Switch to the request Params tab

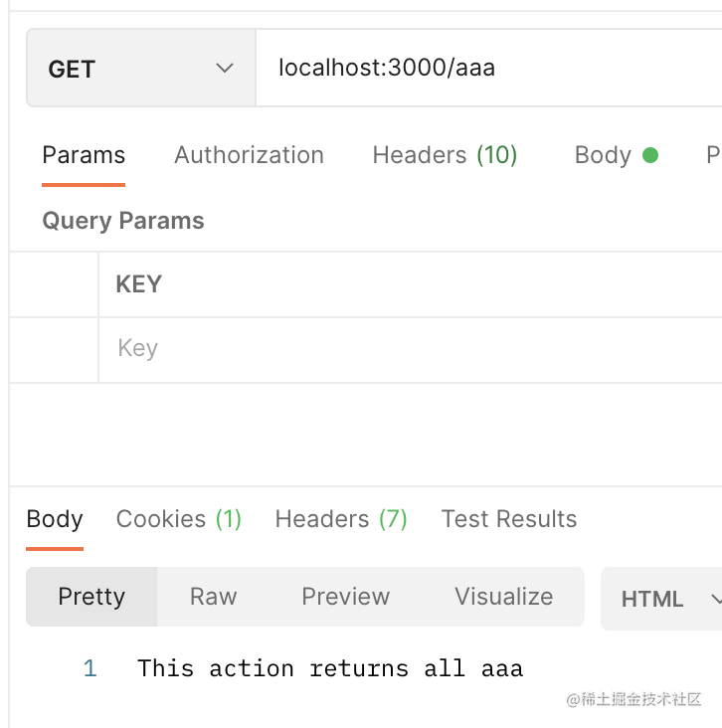[84, 155]
